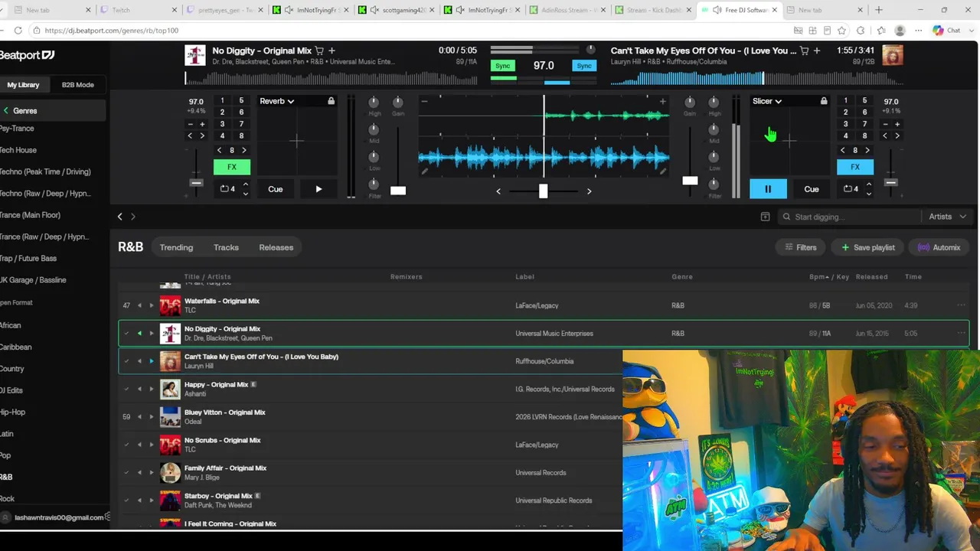Click the plus icon beside No Diggity deck title

click(x=332, y=51)
